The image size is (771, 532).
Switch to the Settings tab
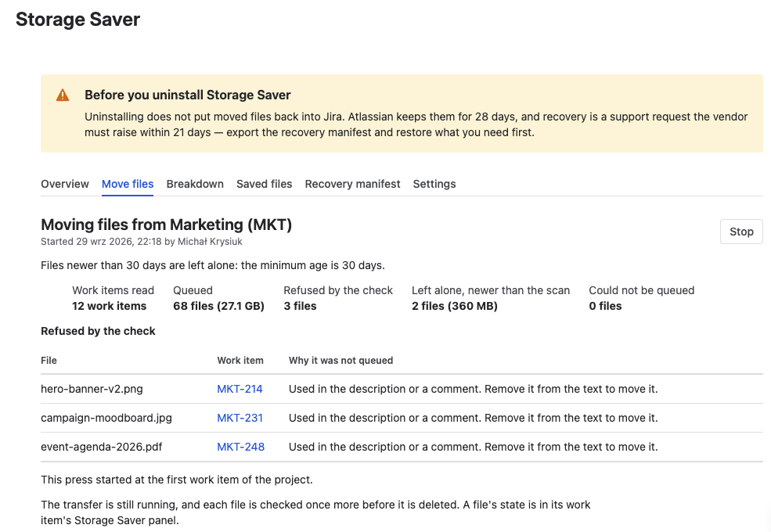pos(434,184)
